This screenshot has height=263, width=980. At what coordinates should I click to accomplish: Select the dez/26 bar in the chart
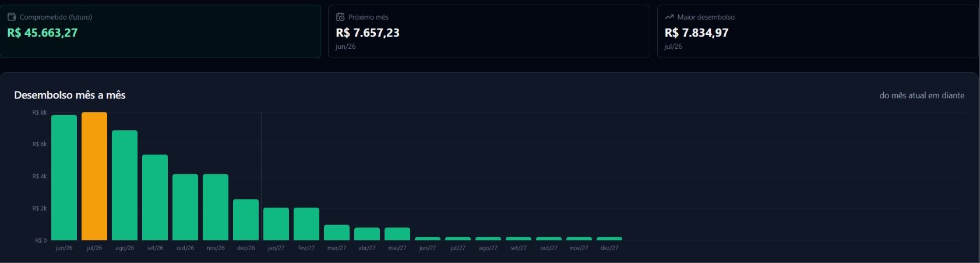(246, 220)
